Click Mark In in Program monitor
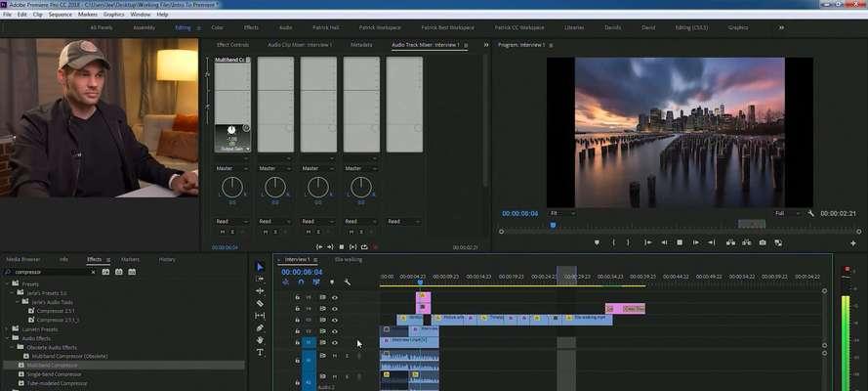 click(x=613, y=242)
